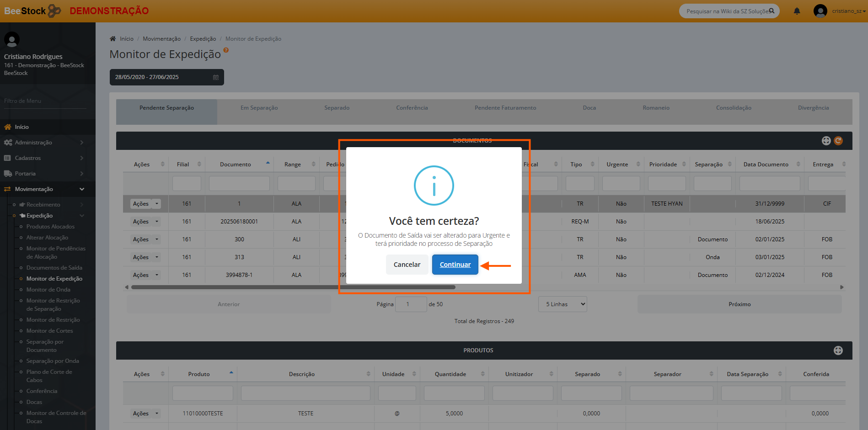This screenshot has height=430, width=868.
Task: Click the Próximo pagination button
Action: pos(739,304)
